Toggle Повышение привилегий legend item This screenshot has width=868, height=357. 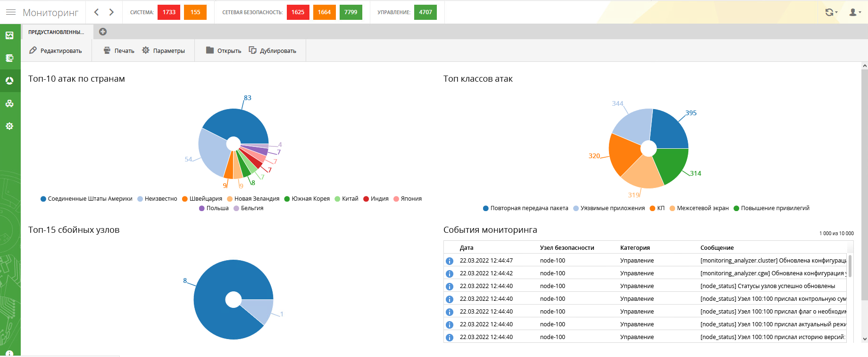(771, 208)
